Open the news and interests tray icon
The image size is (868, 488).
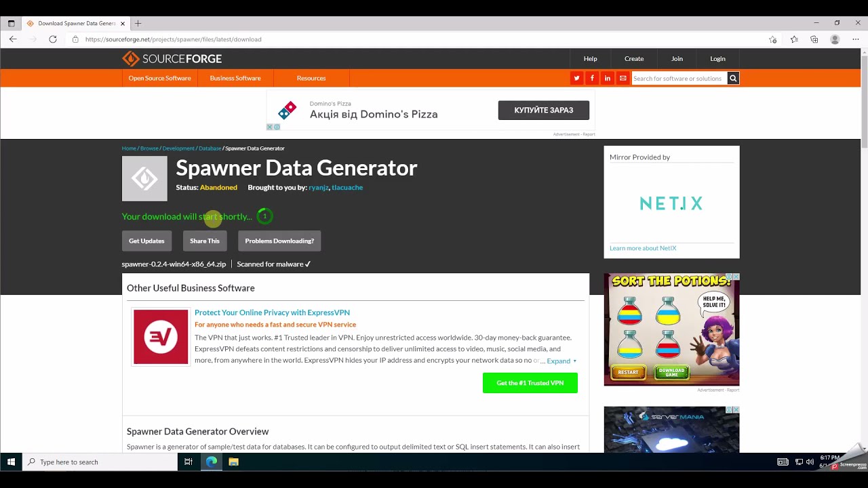click(x=783, y=462)
